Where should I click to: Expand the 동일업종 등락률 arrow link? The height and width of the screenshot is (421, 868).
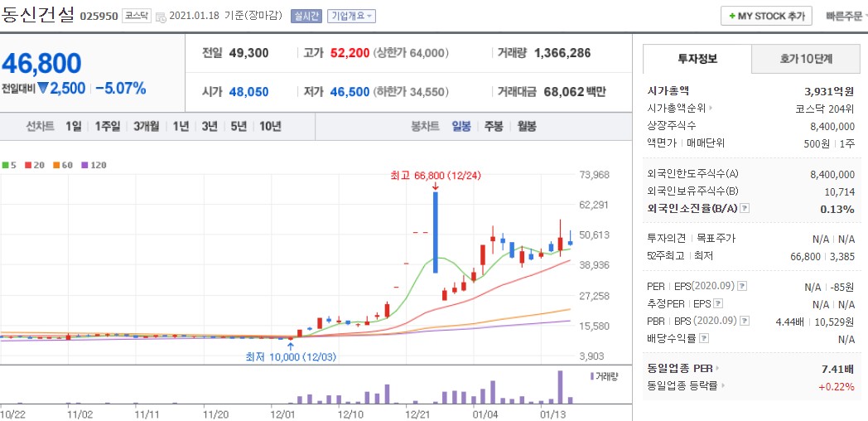pos(722,386)
